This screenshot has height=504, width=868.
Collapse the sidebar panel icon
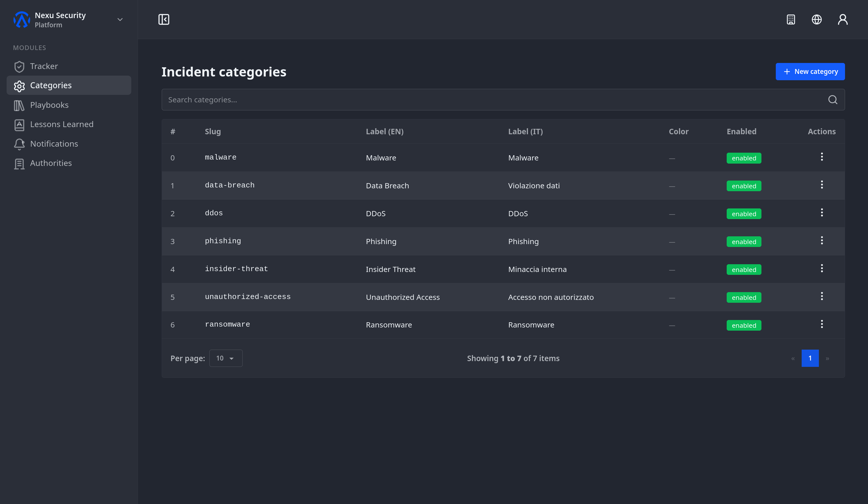164,19
